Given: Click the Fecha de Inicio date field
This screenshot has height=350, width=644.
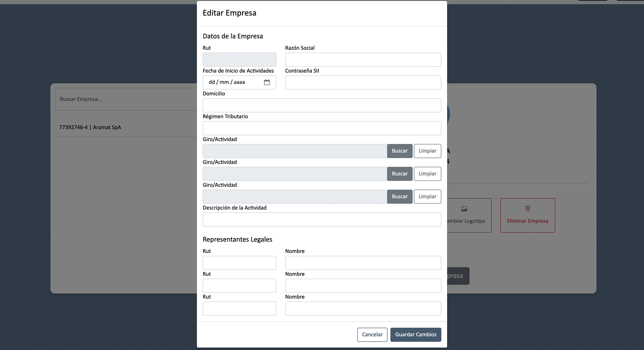Looking at the screenshot, I should [232, 82].
